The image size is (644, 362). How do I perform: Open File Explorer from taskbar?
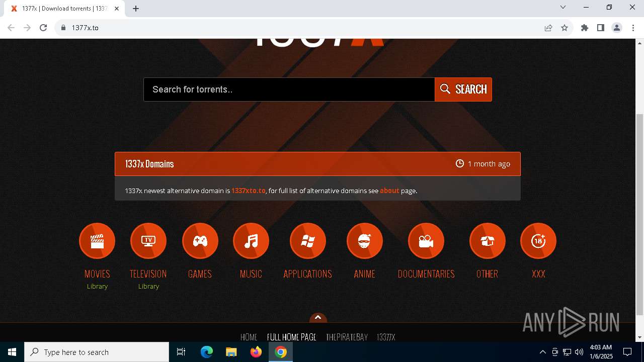[x=231, y=352]
